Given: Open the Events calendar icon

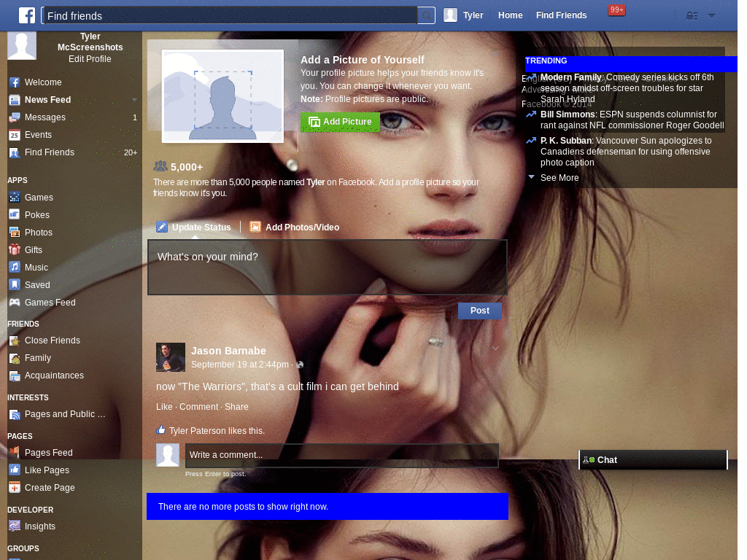Looking at the screenshot, I should coord(15,135).
